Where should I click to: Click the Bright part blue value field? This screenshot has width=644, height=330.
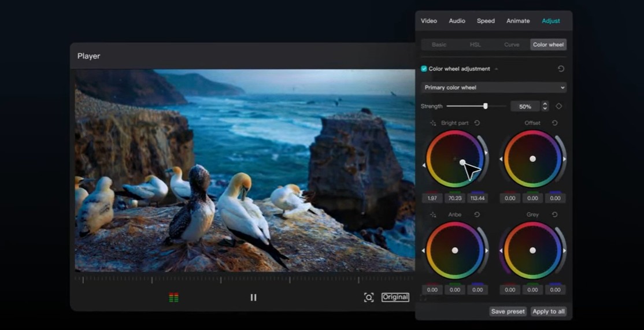point(478,198)
